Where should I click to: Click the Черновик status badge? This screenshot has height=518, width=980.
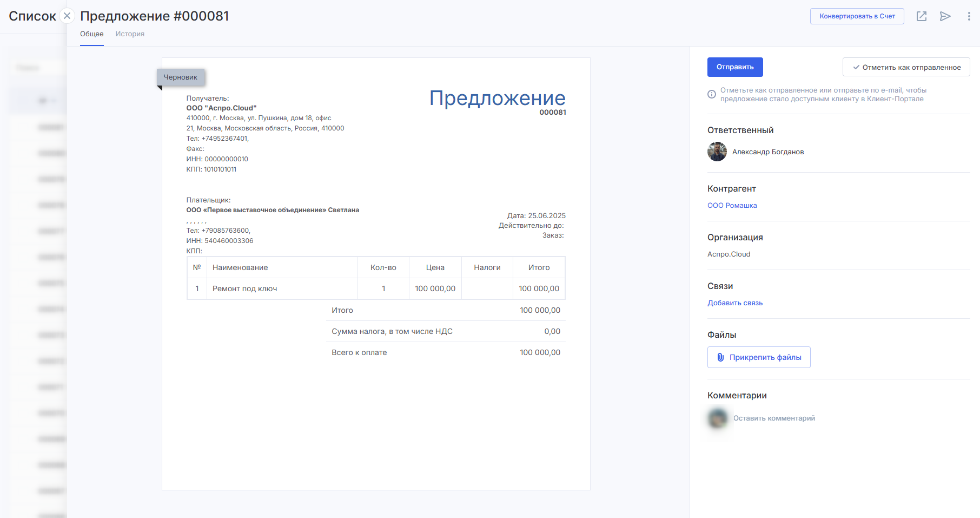pyautogui.click(x=181, y=77)
